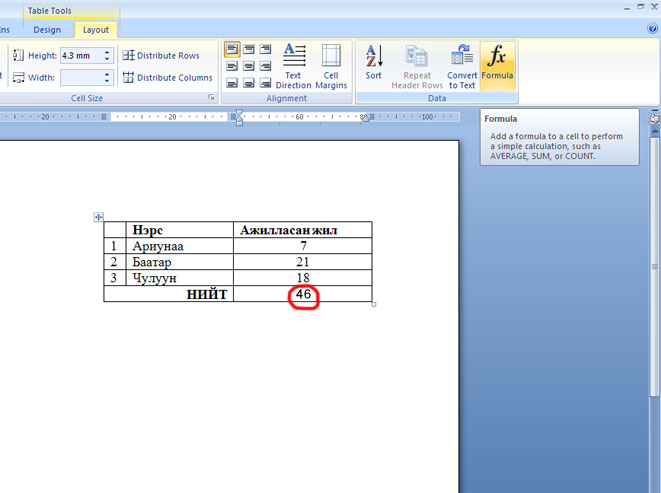Viewport: 661px width, 493px height.
Task: Align cell text center right
Action: pos(265,66)
